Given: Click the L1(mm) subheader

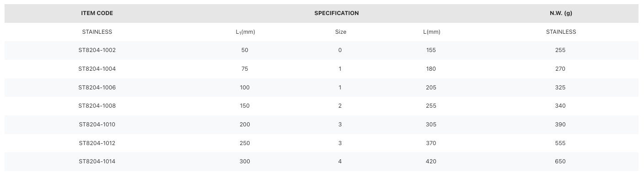Looking at the screenshot, I should click(245, 32).
